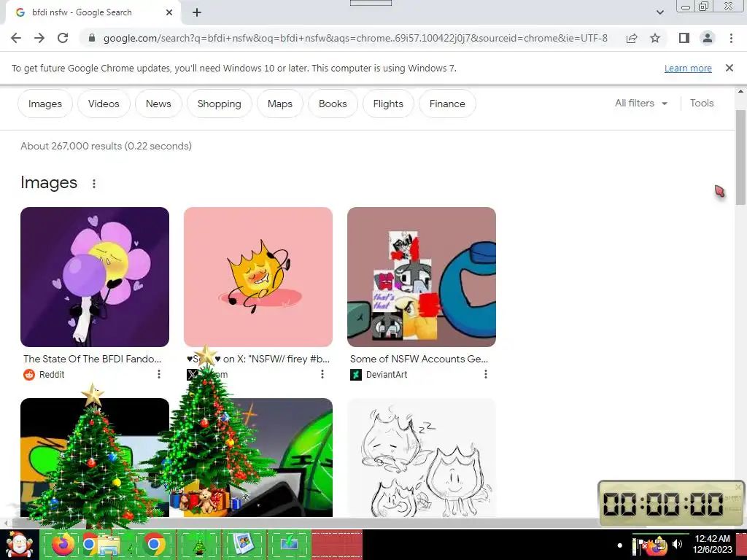Open the search Tools options
Screen dimensions: 747x560
click(x=701, y=104)
